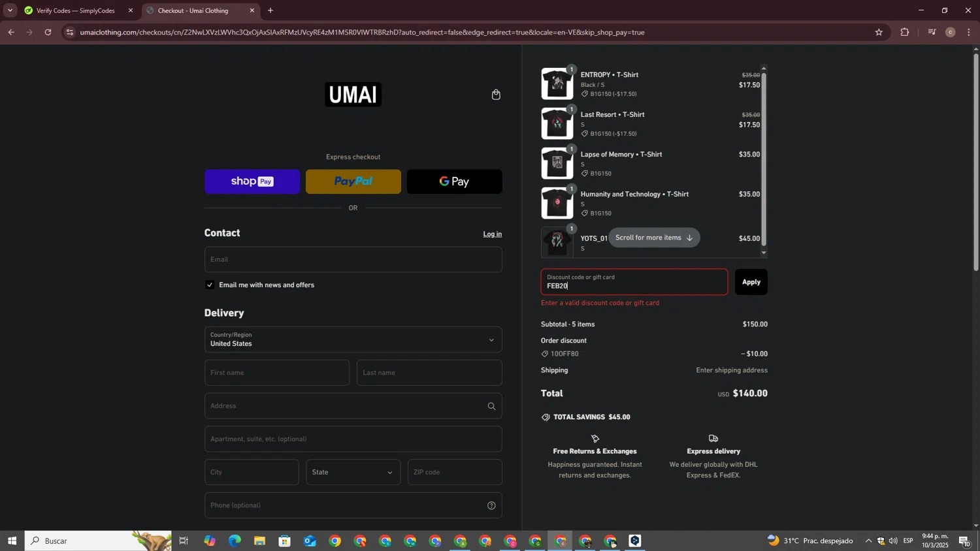Click the Last name field

(x=429, y=373)
